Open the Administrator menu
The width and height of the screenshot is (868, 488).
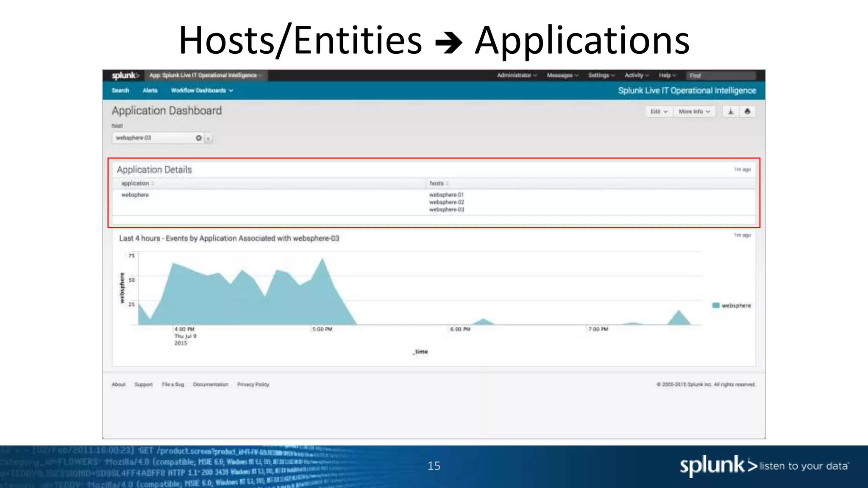[x=516, y=75]
